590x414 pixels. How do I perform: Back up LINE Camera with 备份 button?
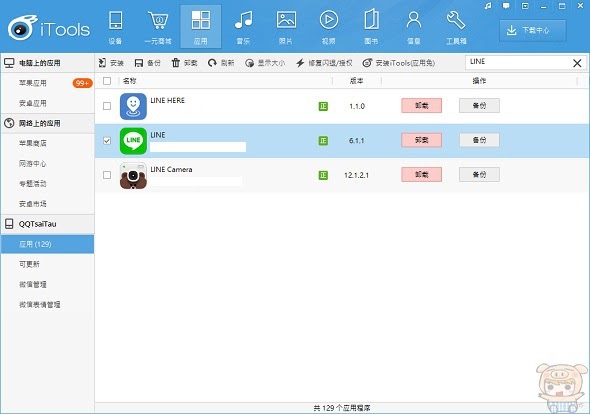click(479, 175)
